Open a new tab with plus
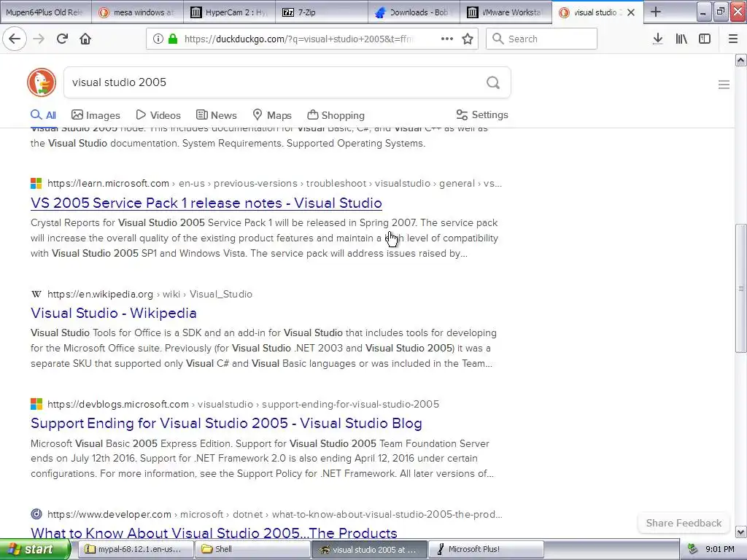747x560 pixels. click(x=656, y=12)
